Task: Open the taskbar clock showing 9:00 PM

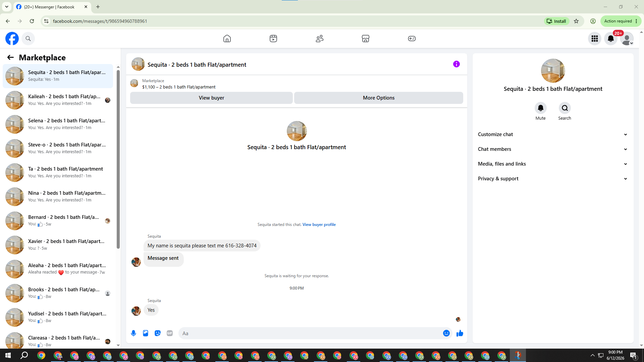Action: (615, 355)
